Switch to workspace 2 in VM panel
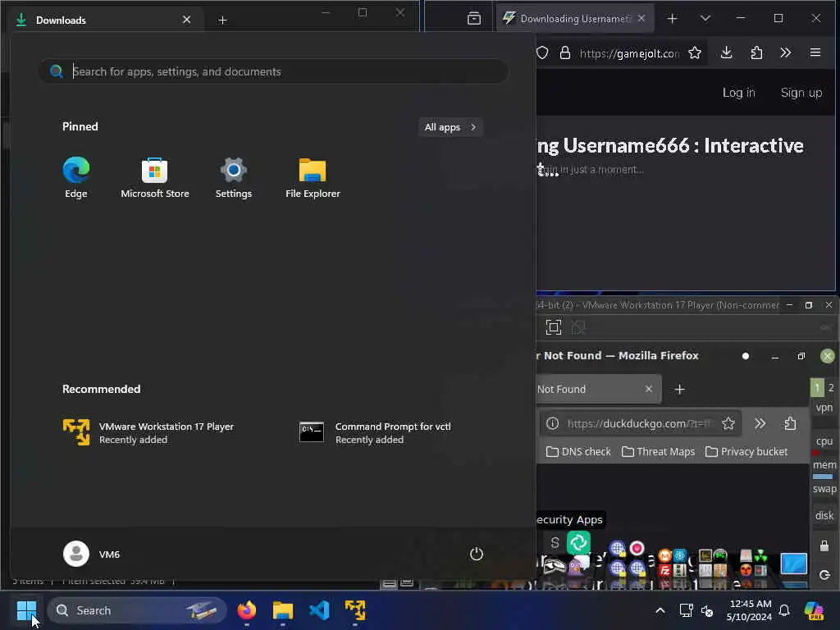 click(x=831, y=387)
